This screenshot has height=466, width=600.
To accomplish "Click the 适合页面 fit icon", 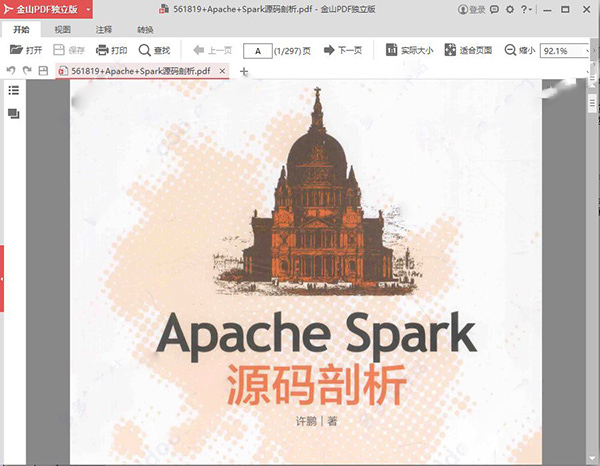I will pos(450,50).
